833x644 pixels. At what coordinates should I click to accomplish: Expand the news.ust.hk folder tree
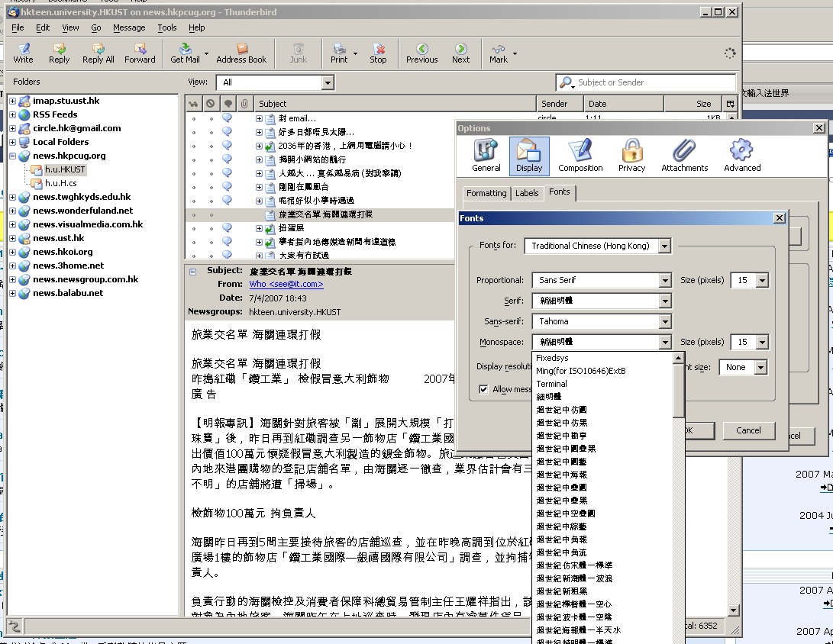click(x=12, y=238)
